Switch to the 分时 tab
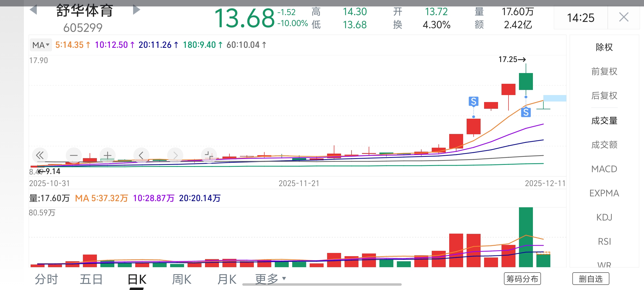This screenshot has height=290, width=644. coord(46,279)
